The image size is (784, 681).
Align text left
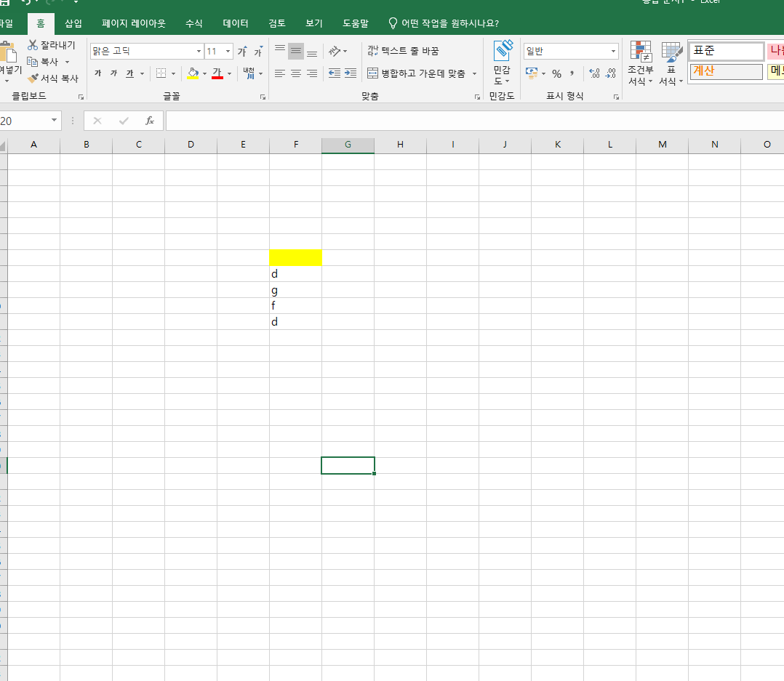tap(280, 73)
